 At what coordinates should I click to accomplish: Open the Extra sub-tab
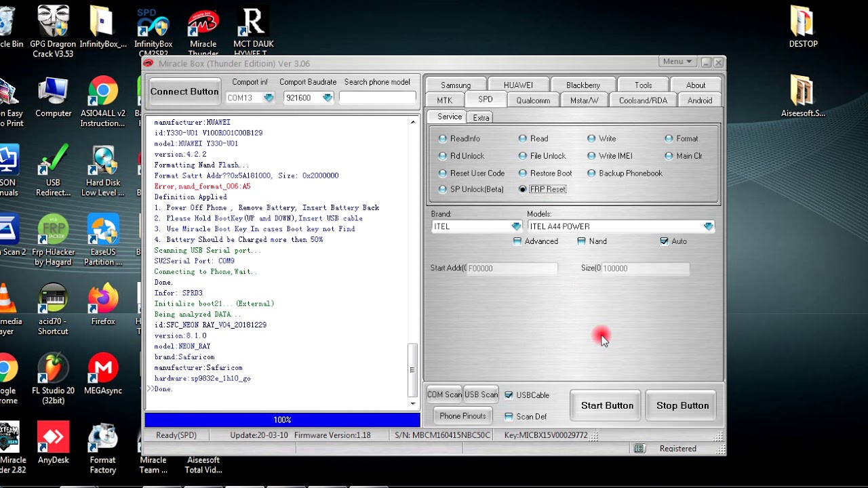pos(481,118)
